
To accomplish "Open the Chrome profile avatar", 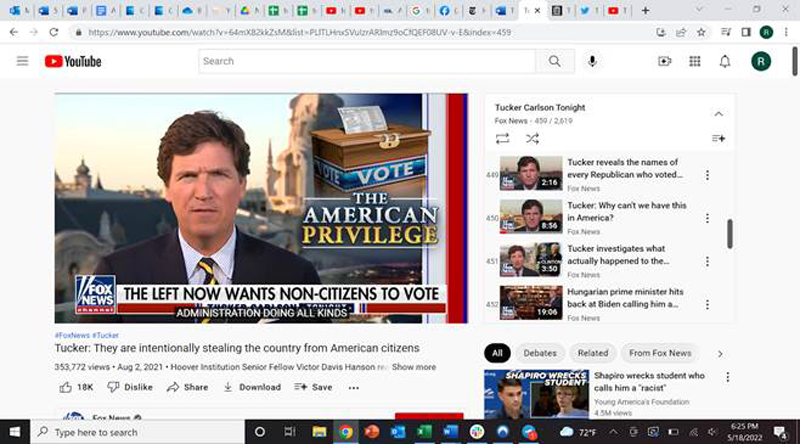I will click(x=766, y=32).
